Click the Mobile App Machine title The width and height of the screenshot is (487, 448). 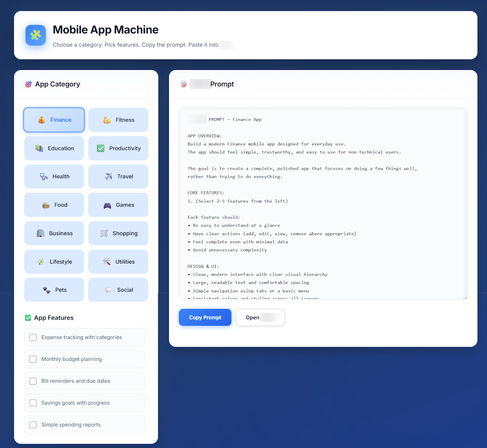click(106, 30)
